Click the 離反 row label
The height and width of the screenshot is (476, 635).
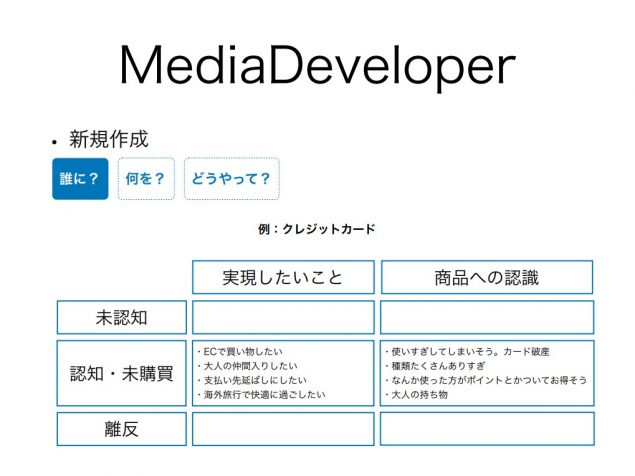pos(121,429)
